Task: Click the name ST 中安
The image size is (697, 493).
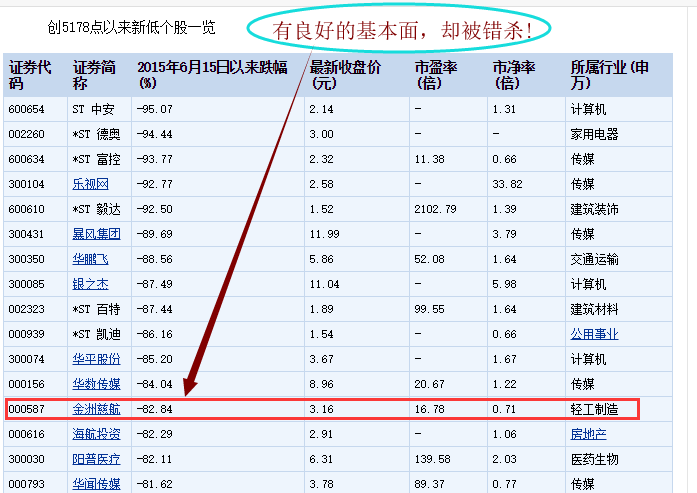Action: coord(93,109)
